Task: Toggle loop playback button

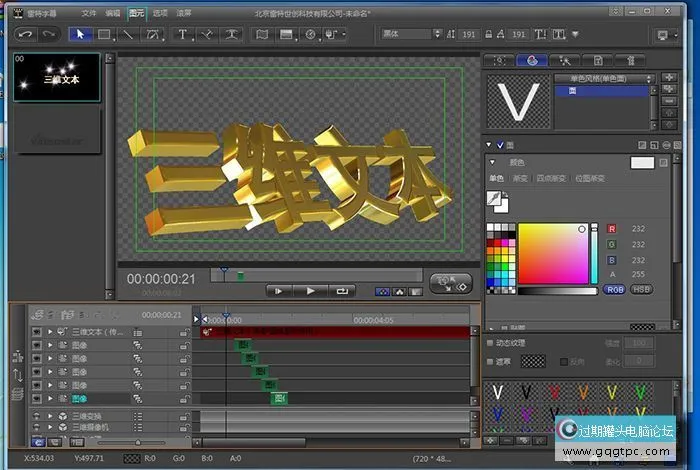Action: [x=342, y=290]
